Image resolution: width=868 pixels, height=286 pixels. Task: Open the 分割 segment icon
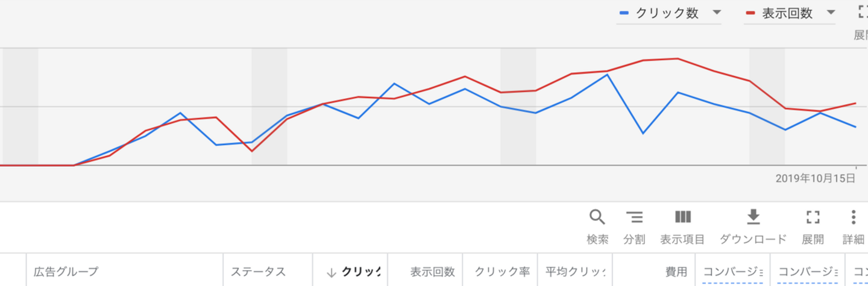[634, 217]
